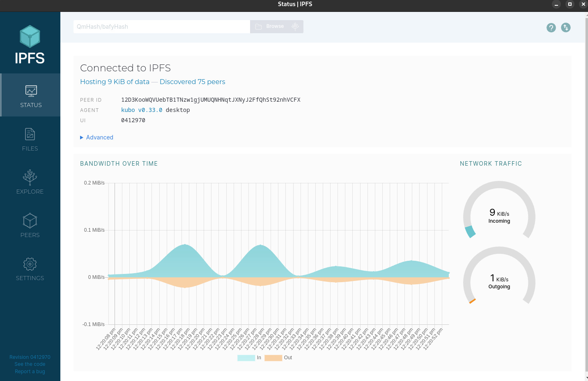Open the help question mark icon
Image resolution: width=588 pixels, height=381 pixels.
(551, 27)
